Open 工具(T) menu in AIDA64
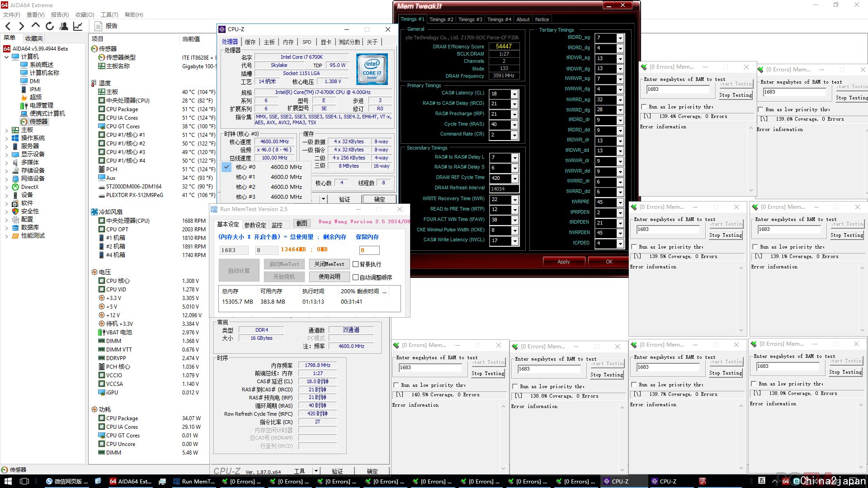This screenshot has height=488, width=868. (x=109, y=14)
